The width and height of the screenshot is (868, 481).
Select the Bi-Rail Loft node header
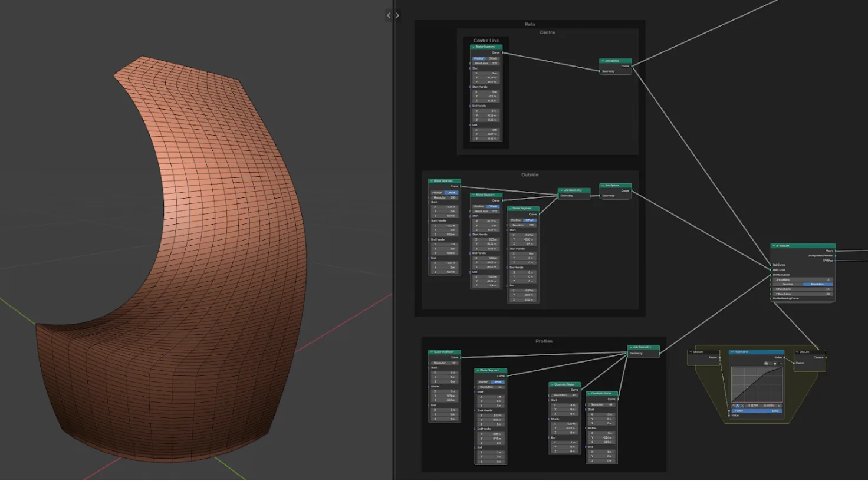point(803,246)
